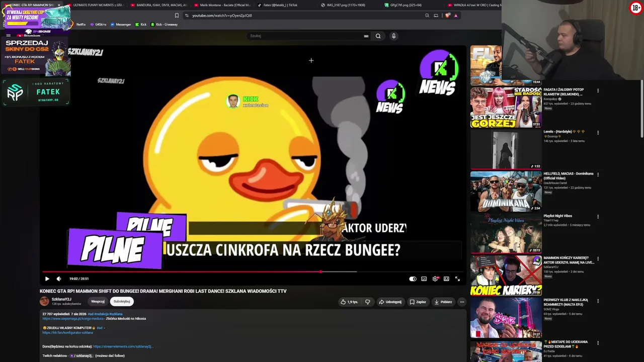644x362 pixels.
Task: Open the streamelements donation link
Action: 123,346
